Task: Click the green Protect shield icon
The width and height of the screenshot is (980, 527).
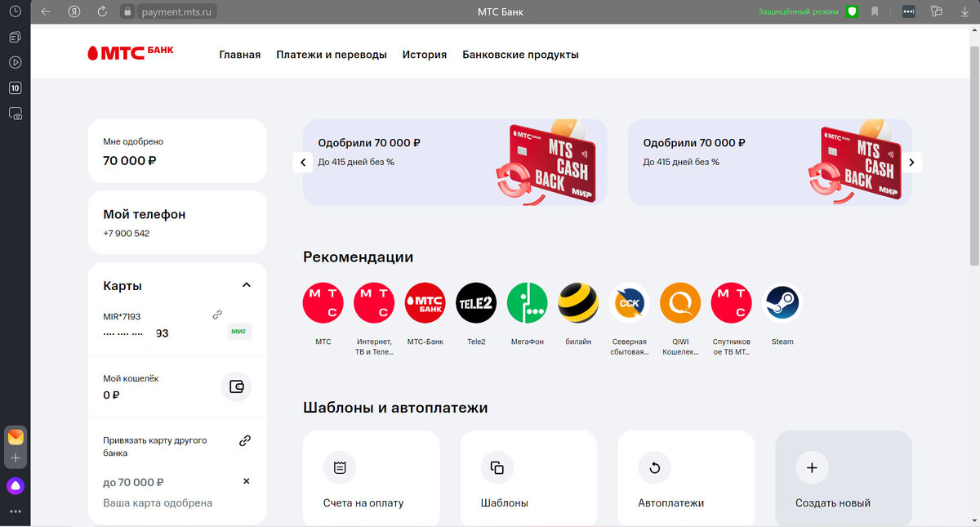Action: pyautogui.click(x=852, y=11)
